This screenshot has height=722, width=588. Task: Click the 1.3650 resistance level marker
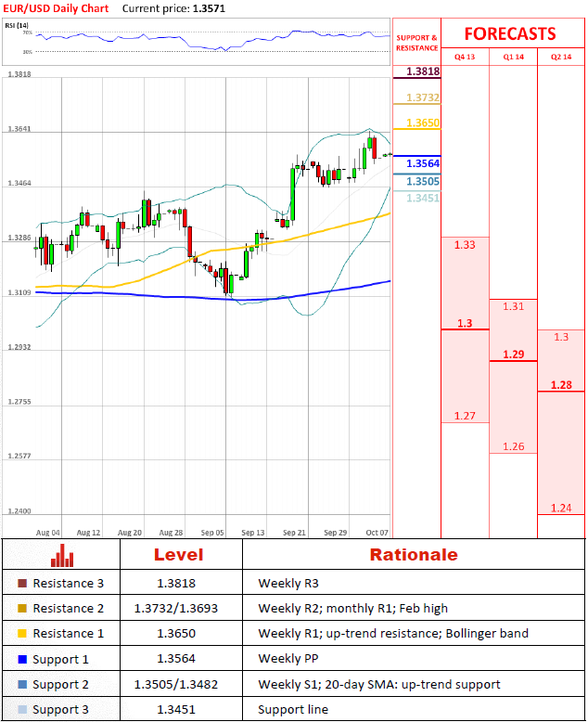click(423, 122)
